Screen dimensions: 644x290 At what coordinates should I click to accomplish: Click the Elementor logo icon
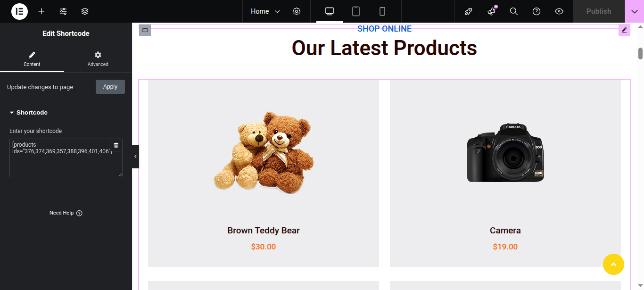point(19,11)
